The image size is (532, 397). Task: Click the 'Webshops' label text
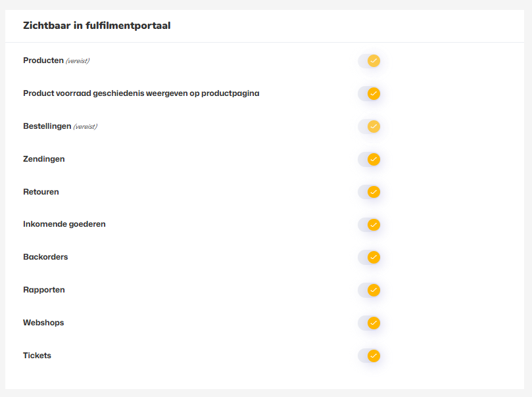pos(43,323)
